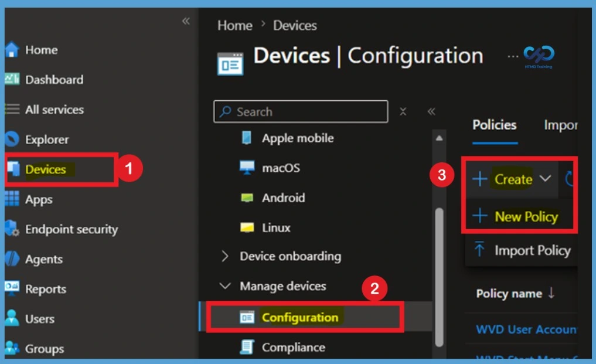Click the Dashboard chart icon
Viewport: 596px width, 364px height.
click(x=12, y=79)
